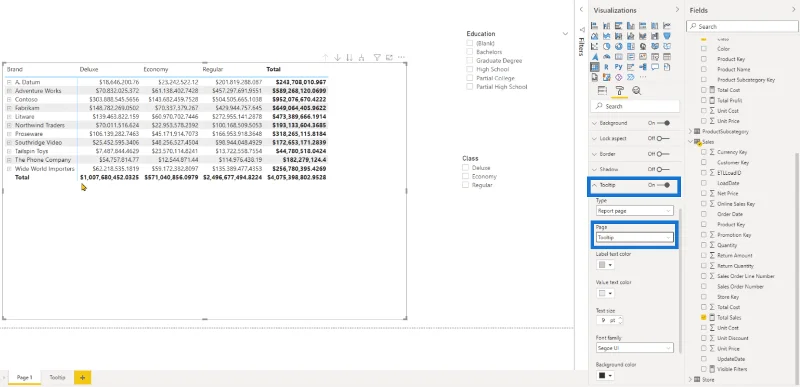Click Expand all down one level icon
This screenshot has height=387, width=800.
point(362,58)
